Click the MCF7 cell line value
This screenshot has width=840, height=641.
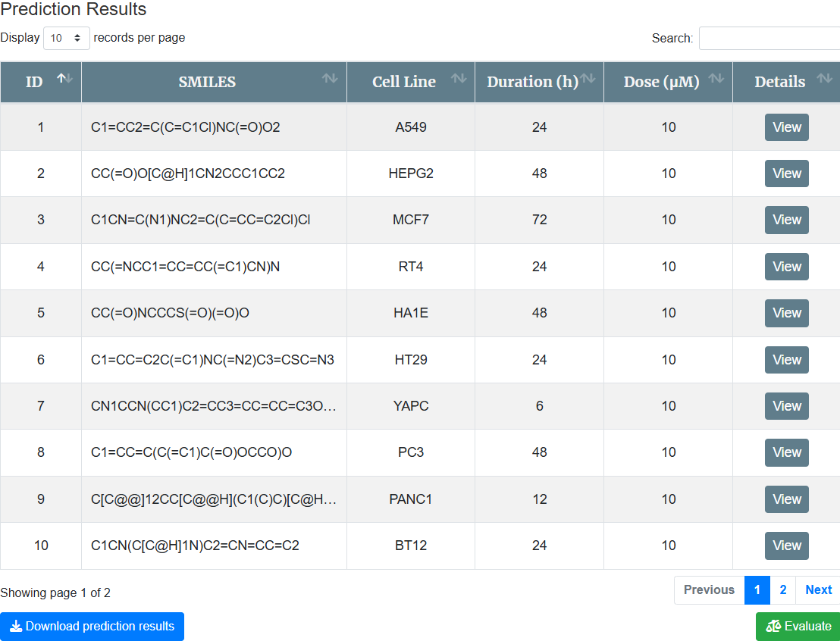pos(411,220)
